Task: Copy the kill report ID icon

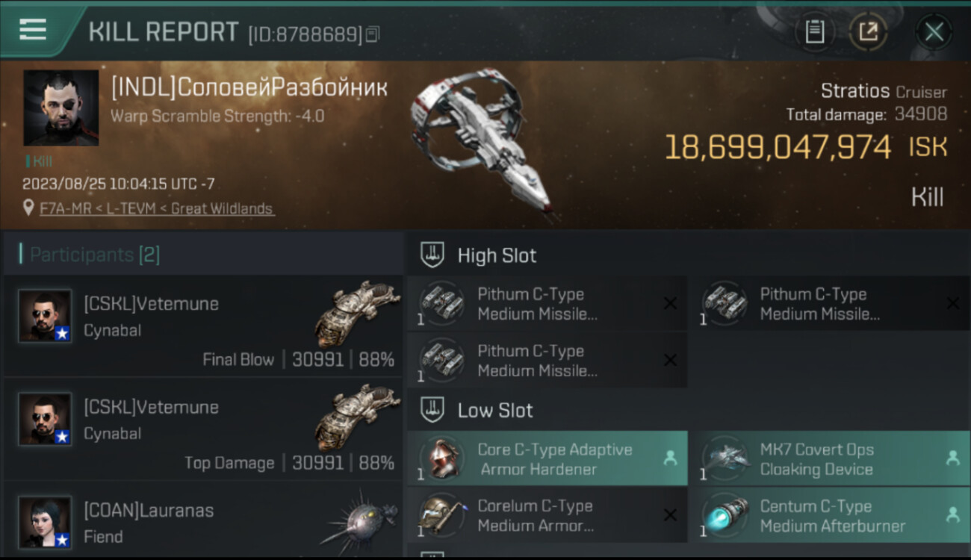Action: pyautogui.click(x=372, y=34)
